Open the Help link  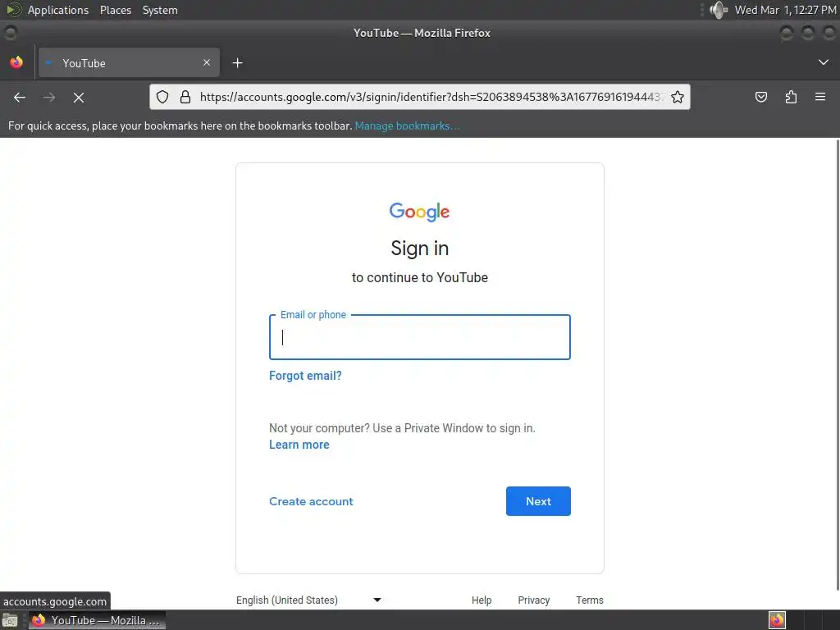(x=481, y=600)
